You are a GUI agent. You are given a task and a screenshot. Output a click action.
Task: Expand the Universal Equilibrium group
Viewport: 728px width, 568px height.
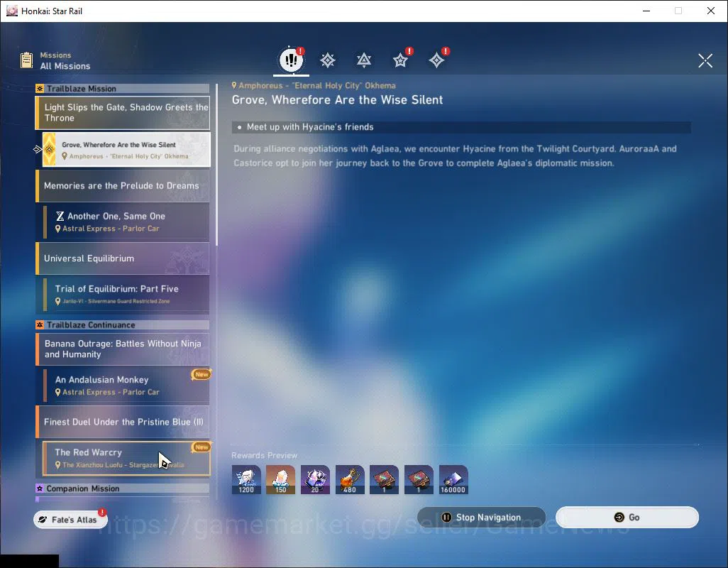pos(123,258)
